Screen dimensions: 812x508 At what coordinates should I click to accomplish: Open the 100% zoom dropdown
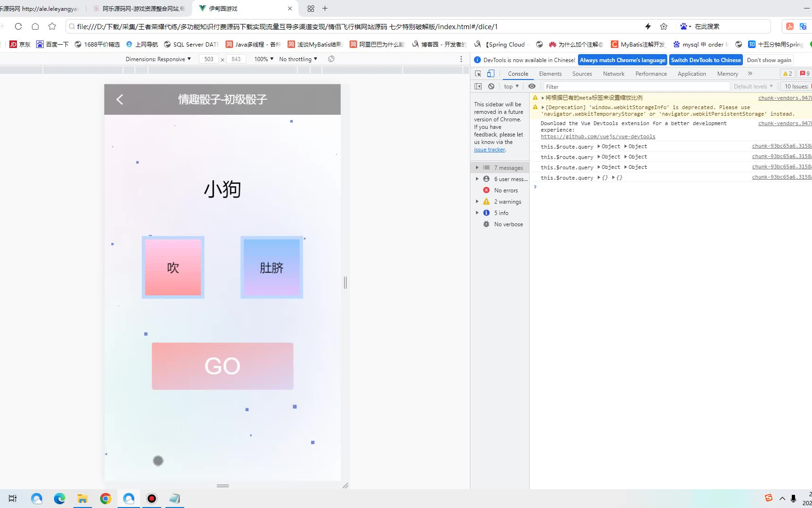[264, 59]
